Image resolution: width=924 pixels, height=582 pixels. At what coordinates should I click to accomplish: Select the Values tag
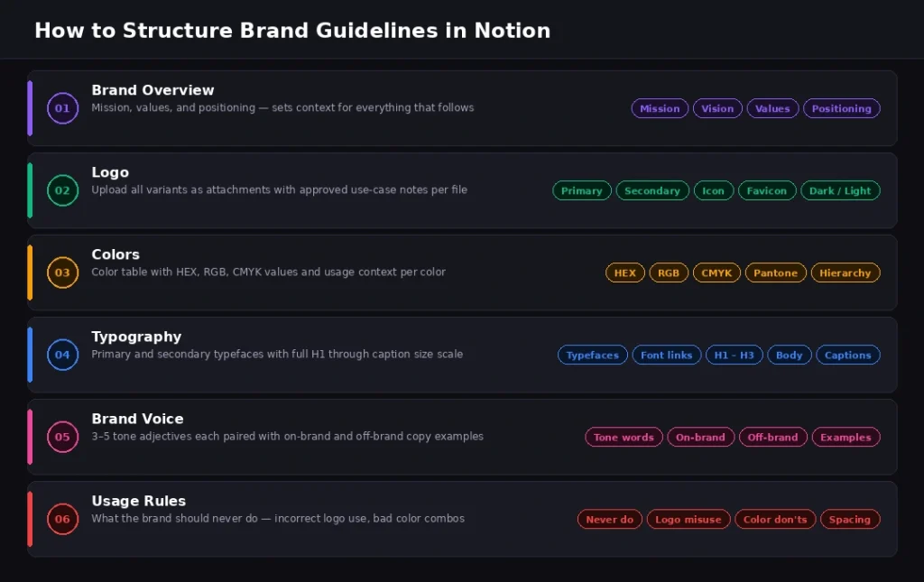pyautogui.click(x=772, y=108)
